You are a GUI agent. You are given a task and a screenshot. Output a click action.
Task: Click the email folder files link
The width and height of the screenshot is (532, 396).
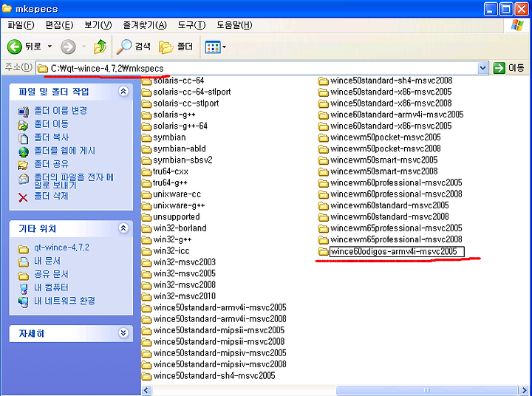74,181
